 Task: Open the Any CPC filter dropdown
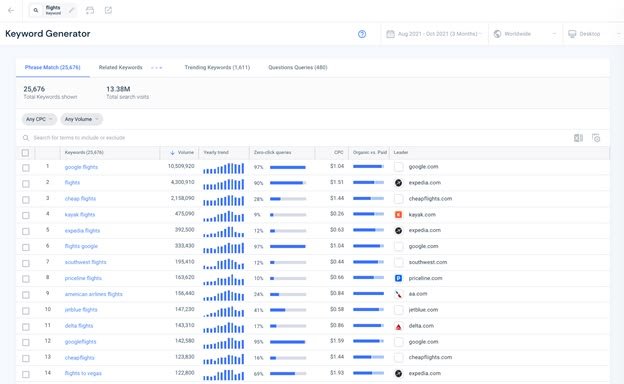click(39, 119)
